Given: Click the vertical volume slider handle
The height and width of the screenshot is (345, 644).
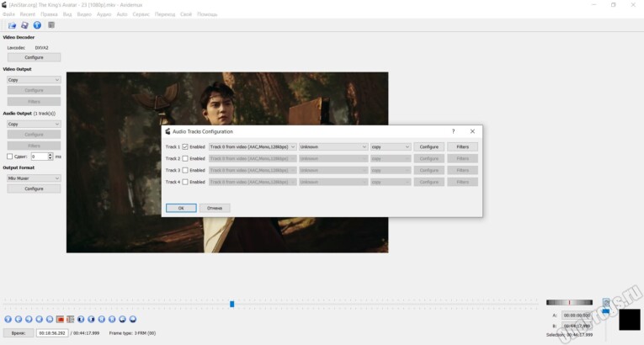Looking at the screenshot, I should (x=606, y=310).
